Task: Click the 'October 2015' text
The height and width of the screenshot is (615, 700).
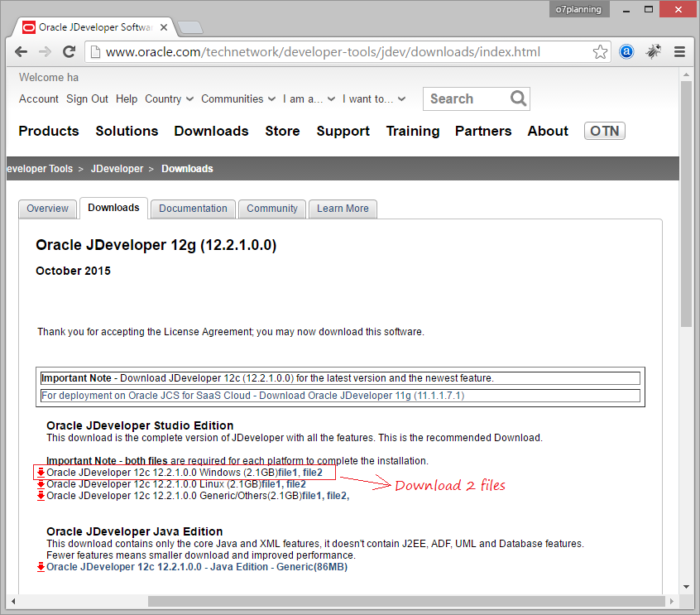Action: [73, 271]
